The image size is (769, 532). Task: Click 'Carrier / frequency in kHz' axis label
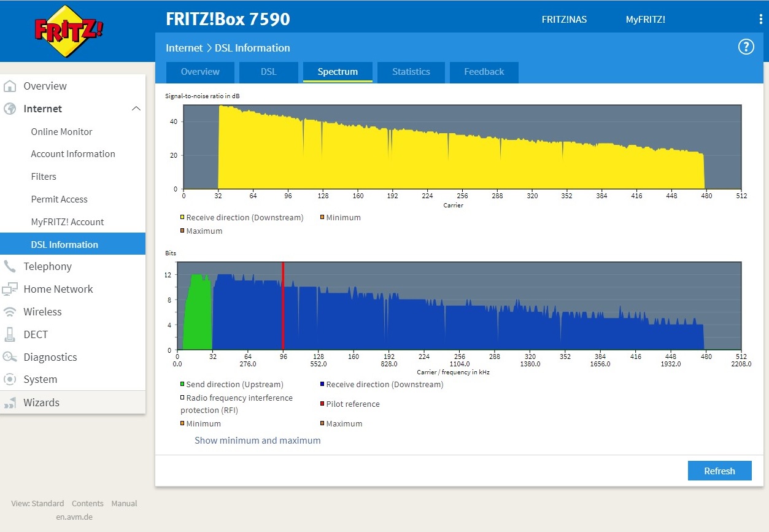point(453,372)
